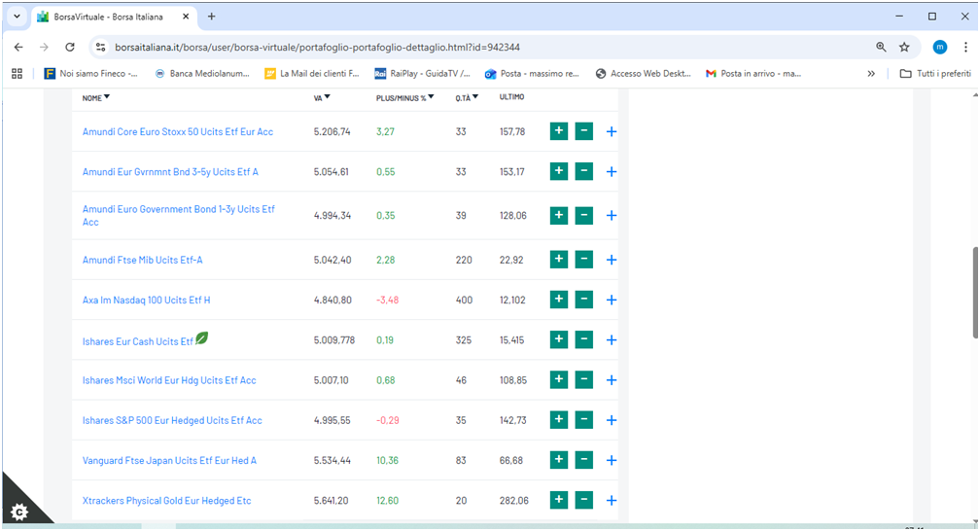Sort table by PLUS/MINUS % column
The height and width of the screenshot is (531, 980).
(404, 97)
